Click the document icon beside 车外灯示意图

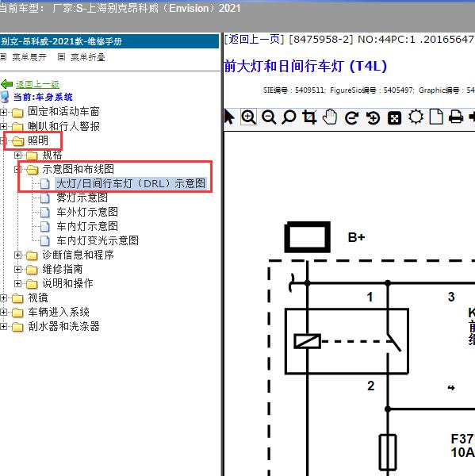[x=45, y=212]
